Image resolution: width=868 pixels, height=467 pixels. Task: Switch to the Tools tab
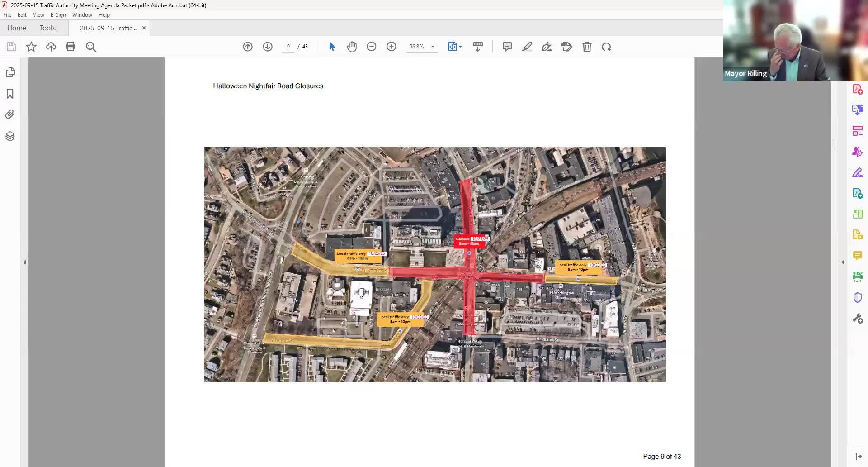(x=47, y=28)
